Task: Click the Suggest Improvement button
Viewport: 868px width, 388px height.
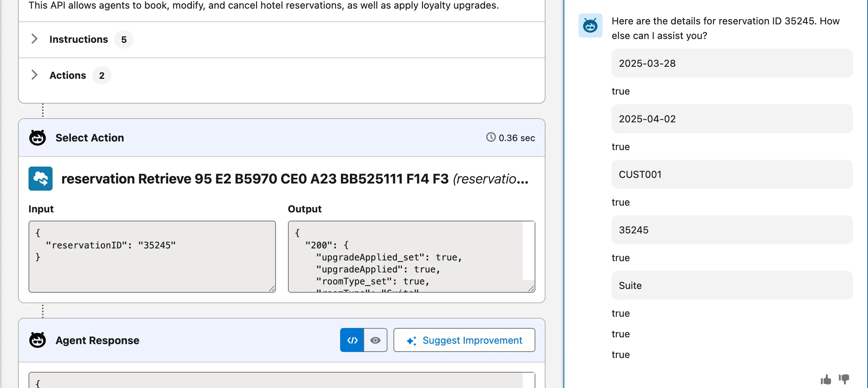Action: pyautogui.click(x=464, y=340)
